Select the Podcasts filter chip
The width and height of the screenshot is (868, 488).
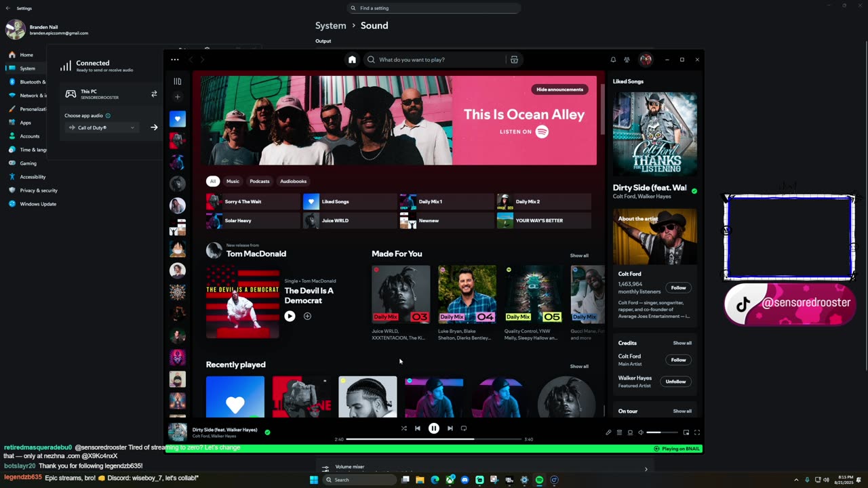click(x=260, y=181)
